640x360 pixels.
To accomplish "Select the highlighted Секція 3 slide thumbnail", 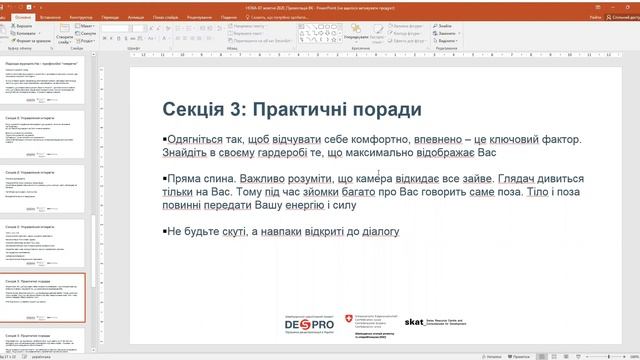I will click(42, 298).
